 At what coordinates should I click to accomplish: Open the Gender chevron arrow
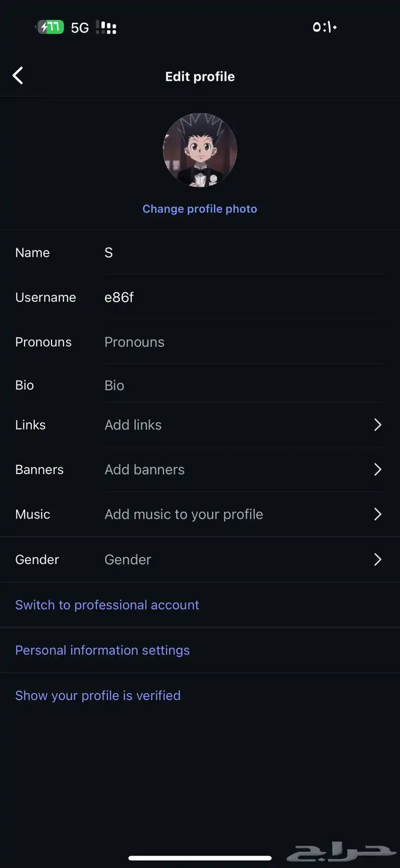pyautogui.click(x=377, y=559)
